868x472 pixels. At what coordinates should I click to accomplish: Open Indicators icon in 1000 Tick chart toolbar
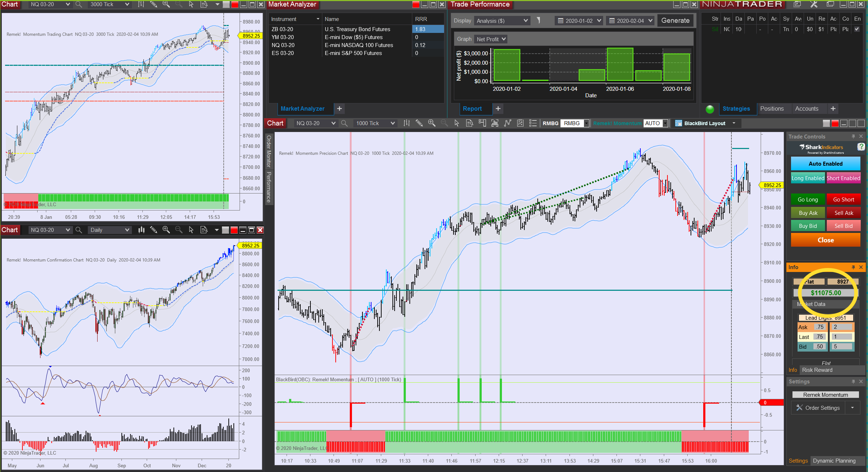(x=495, y=123)
